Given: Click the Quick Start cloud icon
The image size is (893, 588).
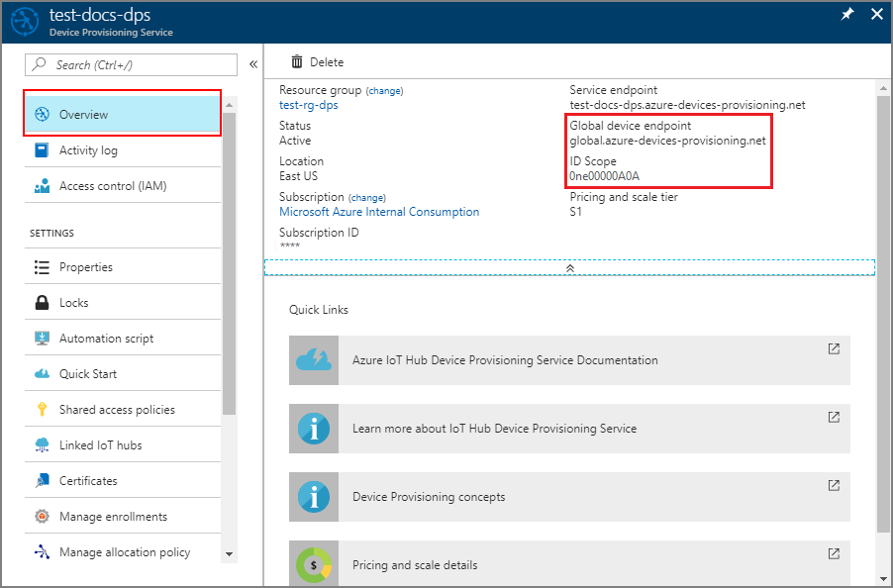Looking at the screenshot, I should pyautogui.click(x=42, y=374).
